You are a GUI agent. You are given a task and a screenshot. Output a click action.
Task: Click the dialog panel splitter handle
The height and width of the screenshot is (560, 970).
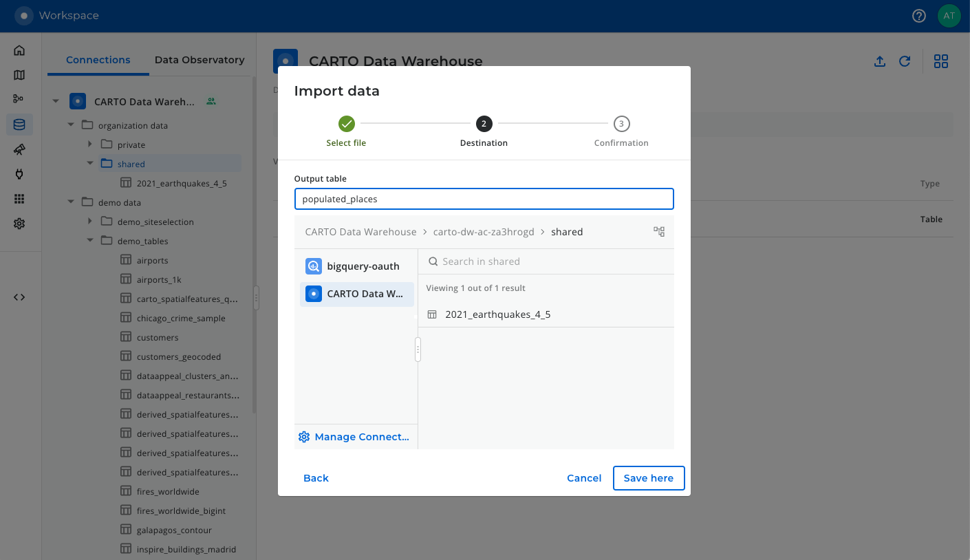(418, 349)
